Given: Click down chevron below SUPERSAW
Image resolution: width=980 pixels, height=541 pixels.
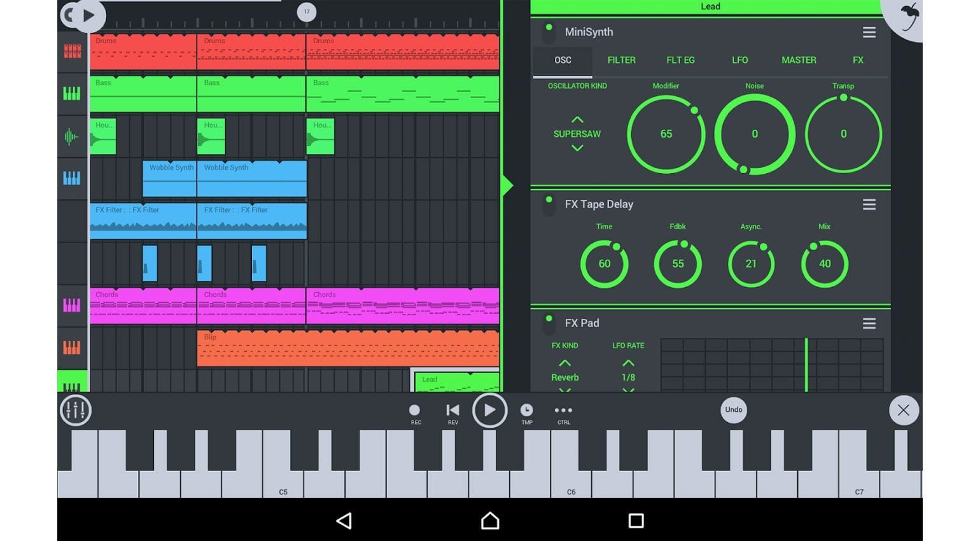Looking at the screenshot, I should pos(577,148).
